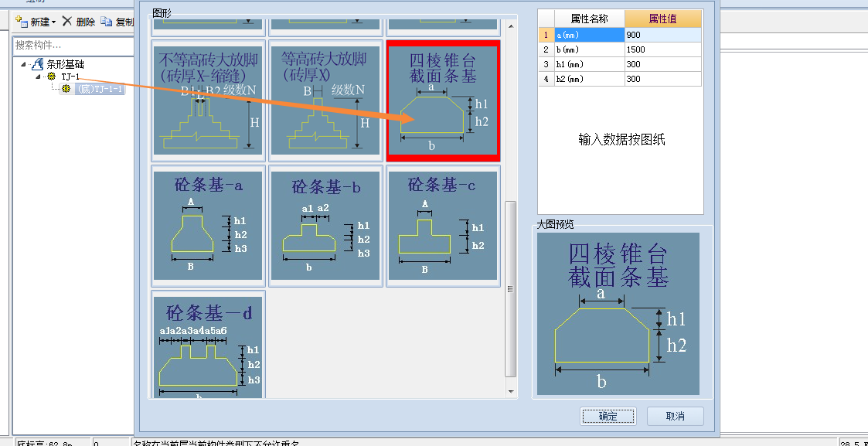Click the 删除 delete button
868x446 pixels.
tap(79, 22)
